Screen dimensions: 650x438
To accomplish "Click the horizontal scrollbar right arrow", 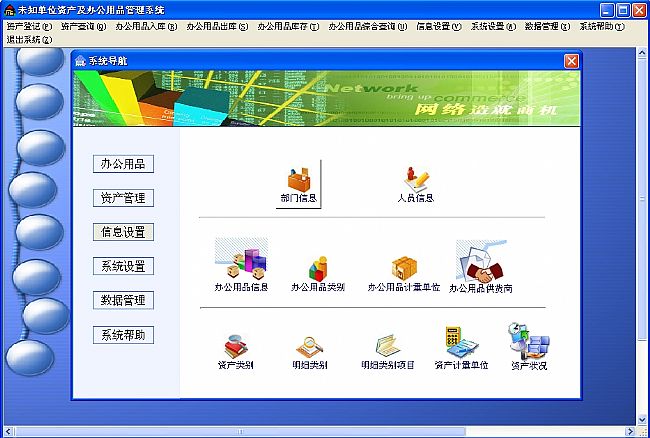I will pos(631,432).
